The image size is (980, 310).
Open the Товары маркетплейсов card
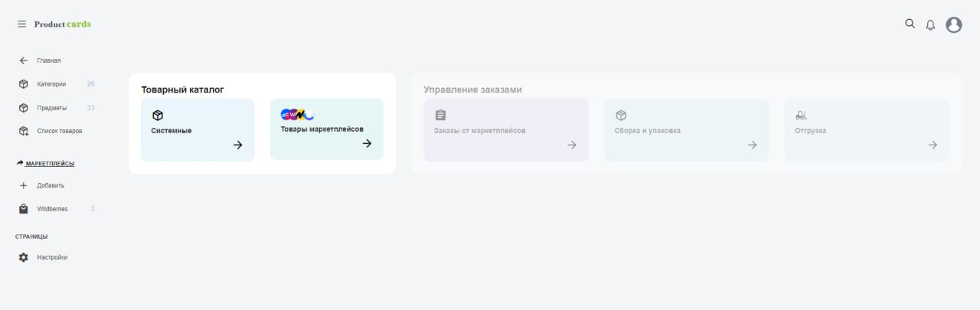tap(326, 129)
